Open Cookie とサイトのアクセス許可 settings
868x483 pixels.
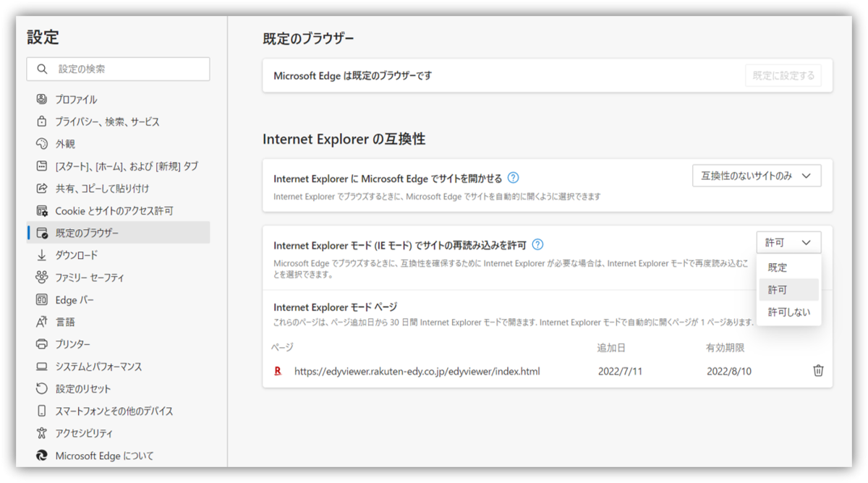tap(119, 210)
